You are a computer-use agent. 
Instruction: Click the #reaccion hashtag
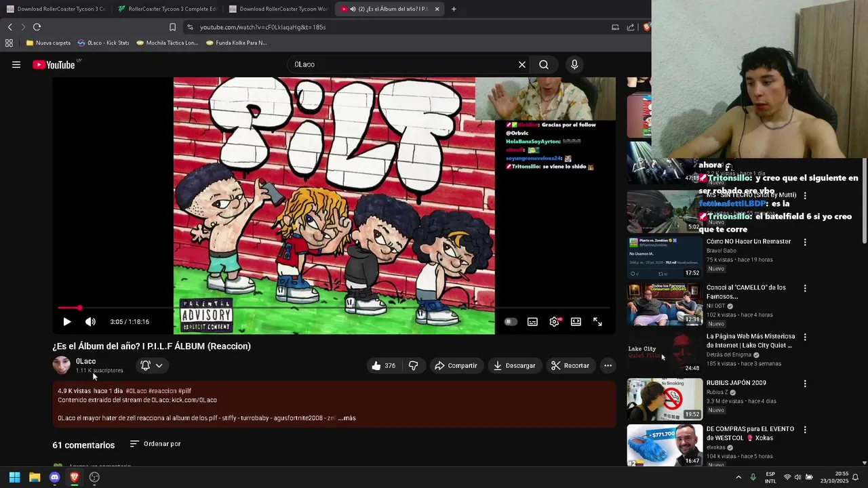[163, 391]
